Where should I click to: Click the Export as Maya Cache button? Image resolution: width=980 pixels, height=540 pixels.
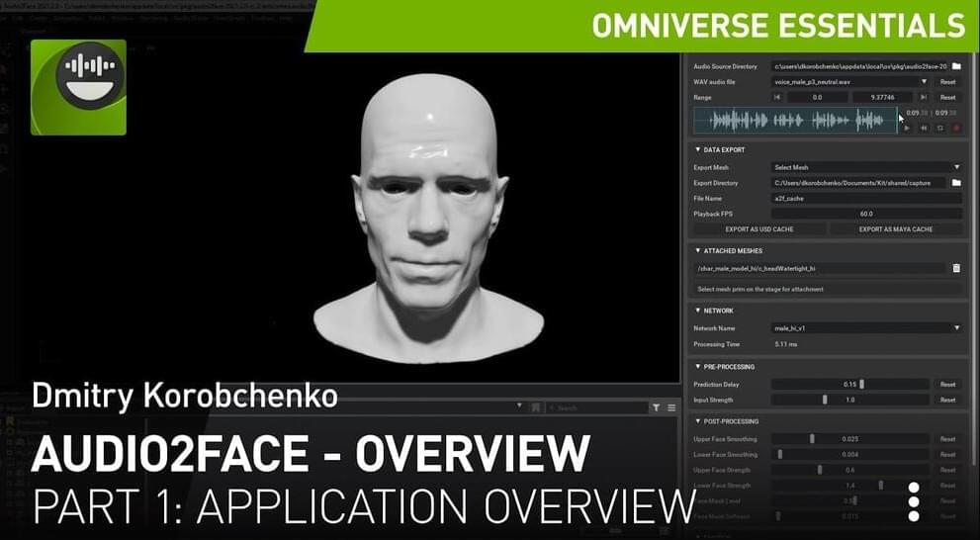click(x=895, y=229)
